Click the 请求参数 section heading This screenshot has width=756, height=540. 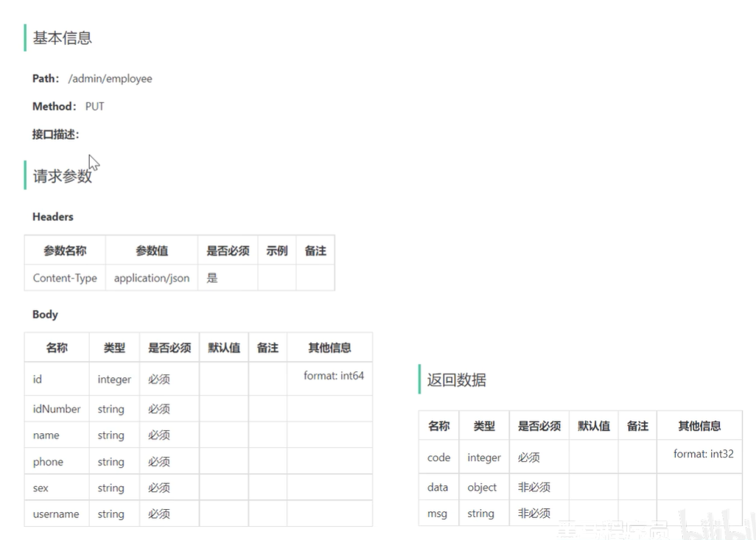point(62,176)
